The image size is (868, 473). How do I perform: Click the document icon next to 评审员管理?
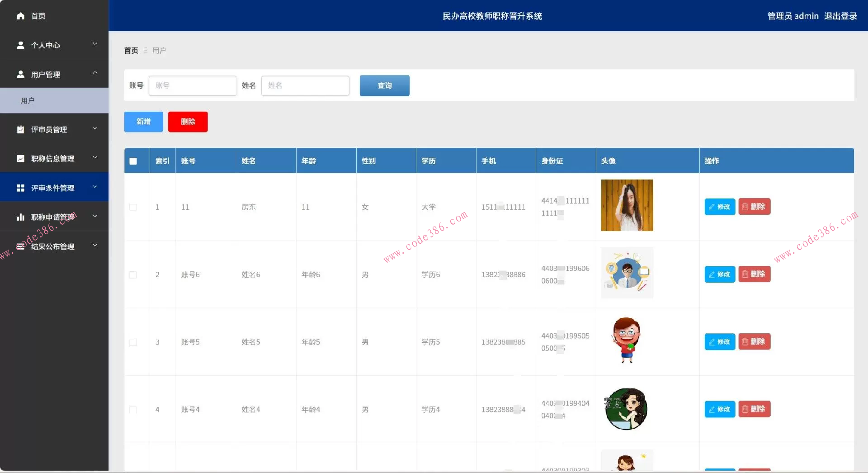point(21,129)
